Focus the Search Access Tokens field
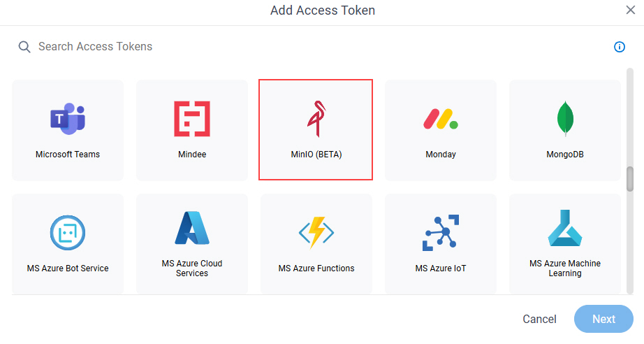The height and width of the screenshot is (344, 644). point(312,46)
